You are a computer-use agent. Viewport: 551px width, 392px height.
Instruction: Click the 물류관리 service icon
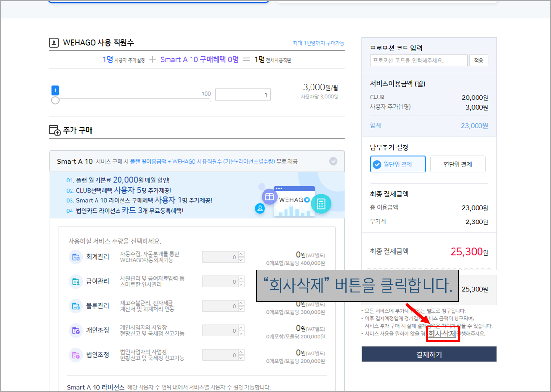tap(75, 306)
